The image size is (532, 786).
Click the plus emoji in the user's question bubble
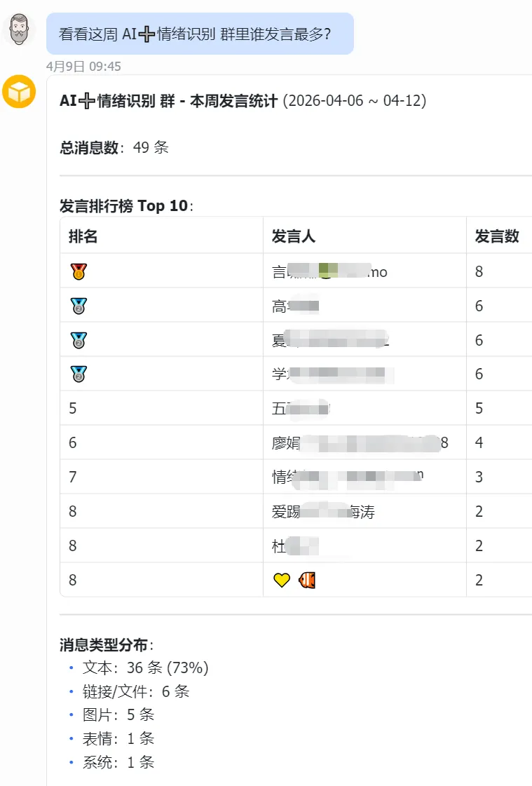146,34
